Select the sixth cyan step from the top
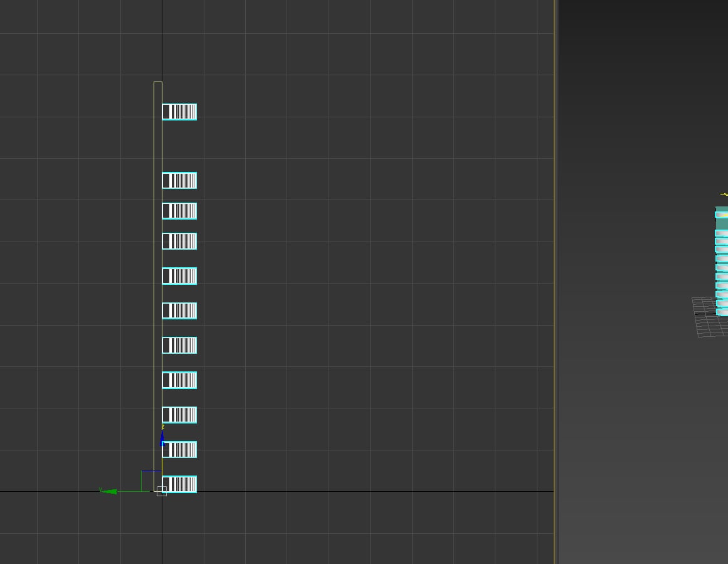 pyautogui.click(x=179, y=311)
